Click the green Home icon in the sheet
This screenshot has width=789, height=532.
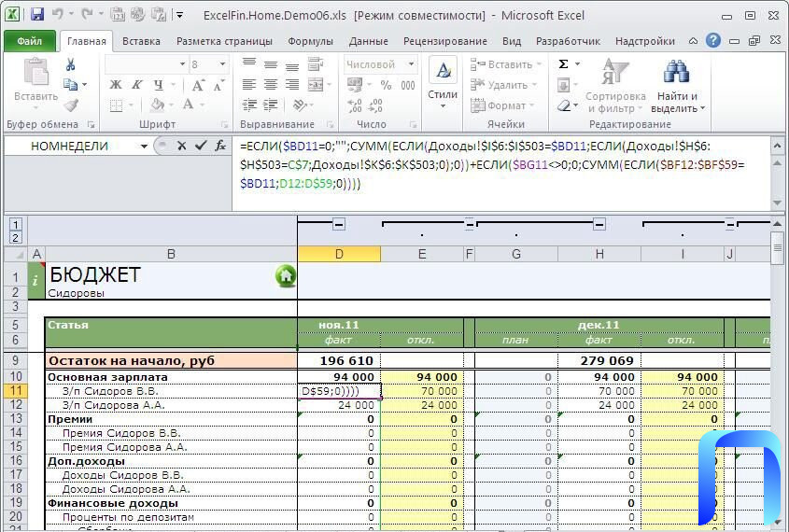click(285, 275)
